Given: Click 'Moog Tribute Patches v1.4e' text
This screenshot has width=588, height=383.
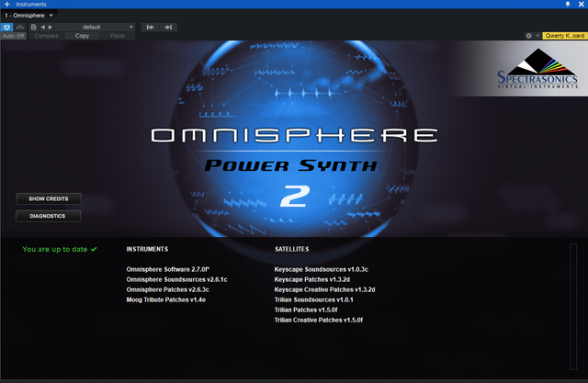Looking at the screenshot, I should (165, 299).
